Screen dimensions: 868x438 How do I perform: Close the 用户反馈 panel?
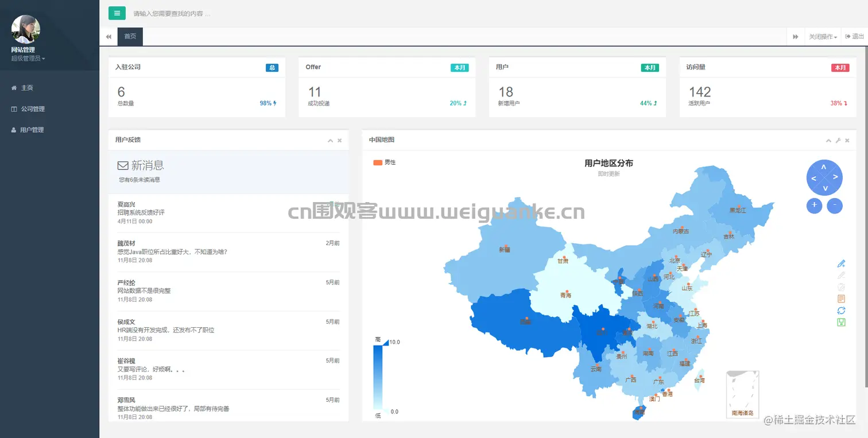click(x=339, y=140)
